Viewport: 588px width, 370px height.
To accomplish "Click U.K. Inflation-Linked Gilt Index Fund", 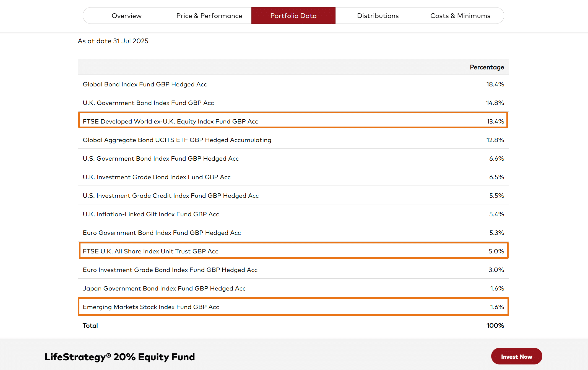I will coord(151,214).
